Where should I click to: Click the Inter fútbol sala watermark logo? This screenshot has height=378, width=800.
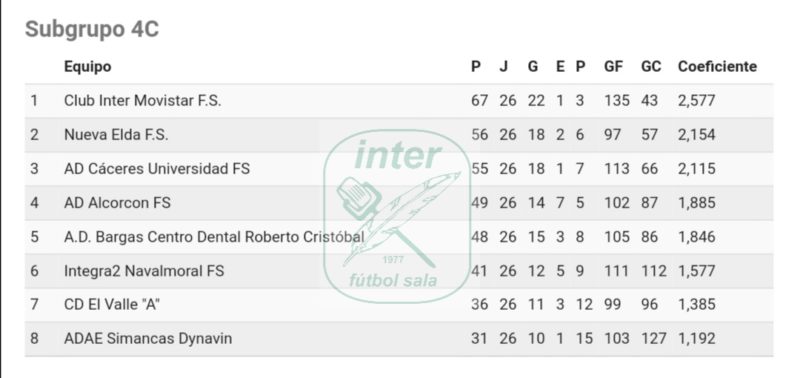click(397, 216)
